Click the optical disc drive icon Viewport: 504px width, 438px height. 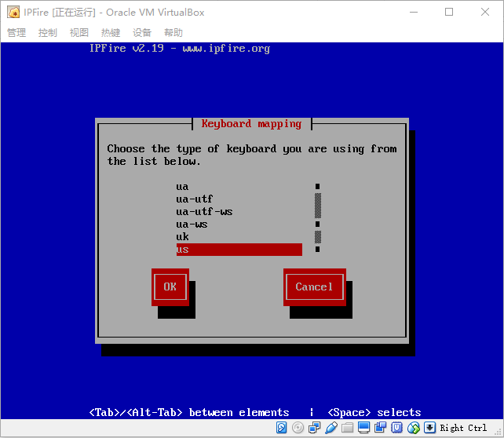pos(298,428)
